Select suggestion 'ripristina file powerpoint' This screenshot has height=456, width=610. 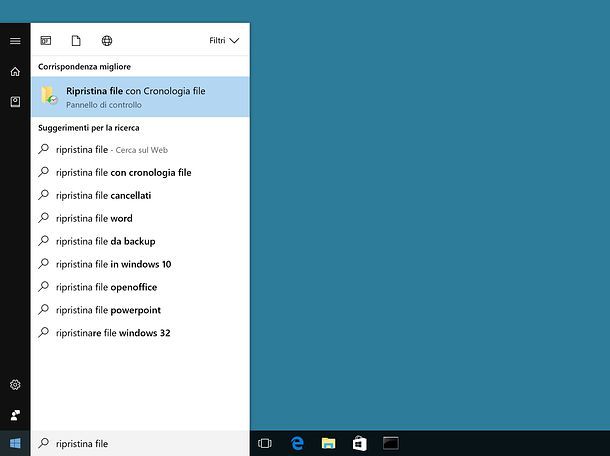coord(140,310)
